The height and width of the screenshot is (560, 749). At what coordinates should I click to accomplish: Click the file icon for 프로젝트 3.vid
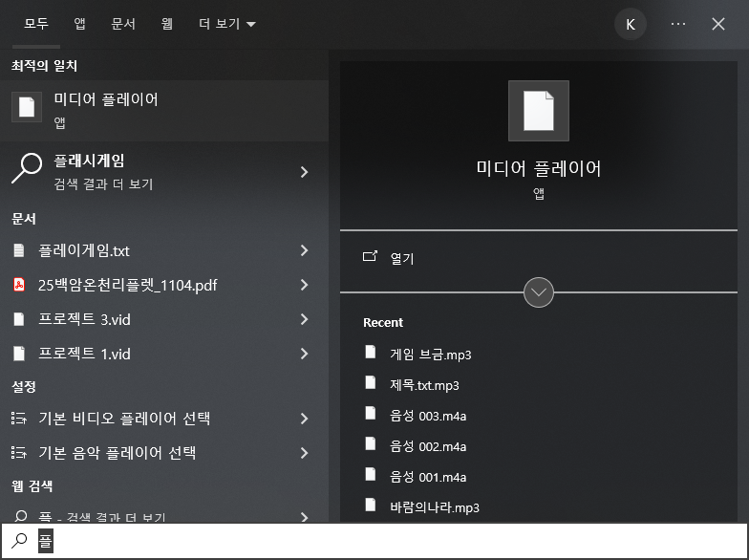(19, 319)
